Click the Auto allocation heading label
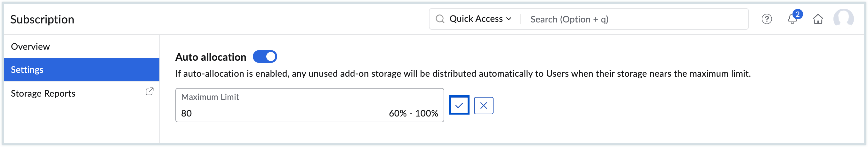 pos(211,57)
